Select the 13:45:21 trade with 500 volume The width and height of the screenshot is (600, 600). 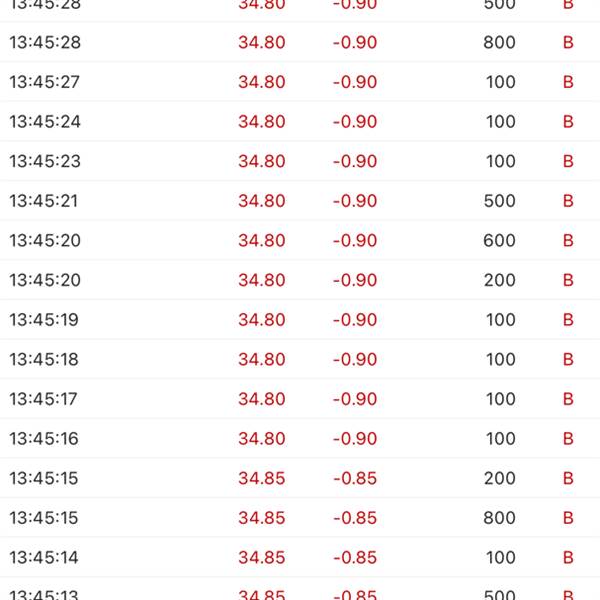[300, 201]
